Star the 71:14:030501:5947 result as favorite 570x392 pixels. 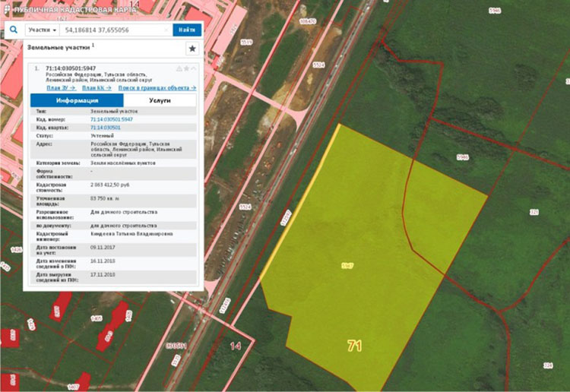click(x=187, y=68)
